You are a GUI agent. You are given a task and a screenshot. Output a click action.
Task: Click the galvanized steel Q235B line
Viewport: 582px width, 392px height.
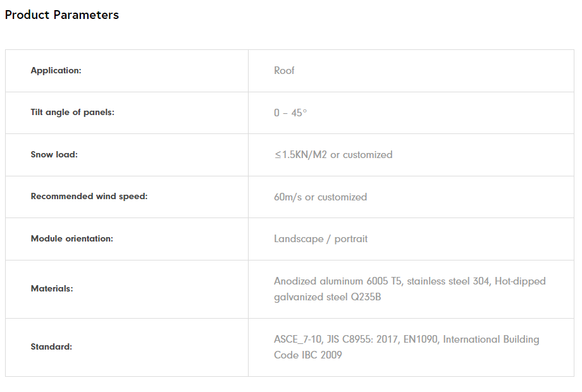(327, 297)
